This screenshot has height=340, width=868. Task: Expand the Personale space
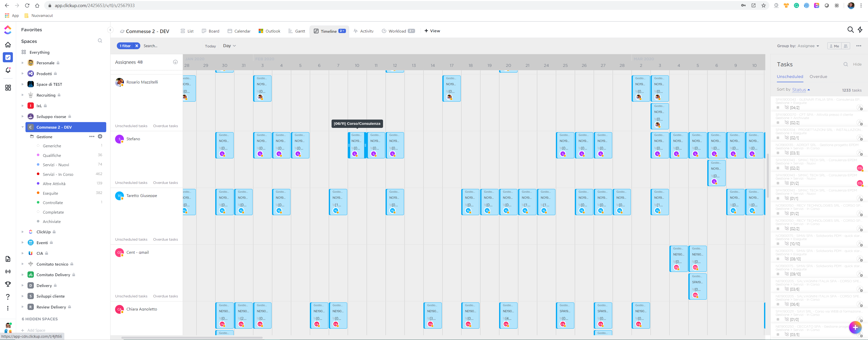tap(22, 63)
